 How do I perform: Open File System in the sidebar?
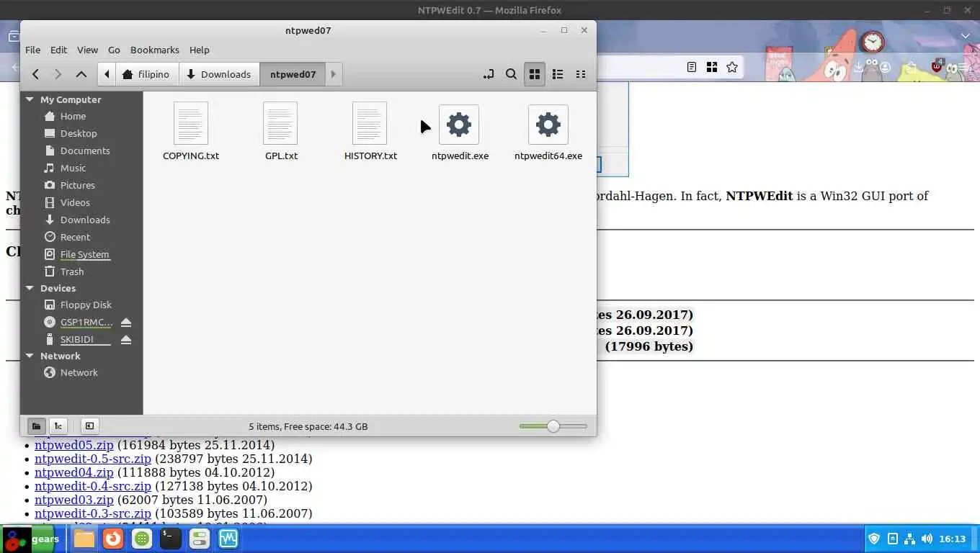(x=84, y=254)
